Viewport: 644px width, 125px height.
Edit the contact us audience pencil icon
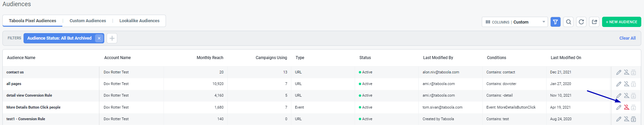click(x=619, y=72)
